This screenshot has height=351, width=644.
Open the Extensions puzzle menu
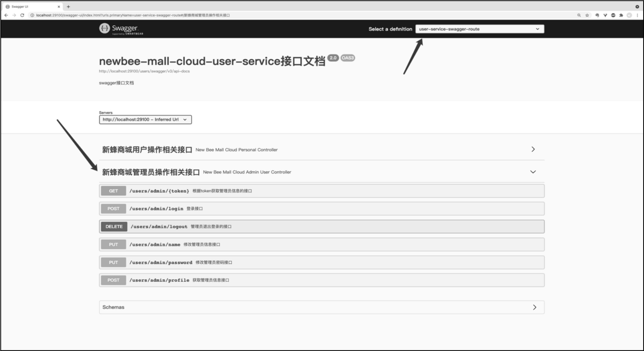[621, 15]
